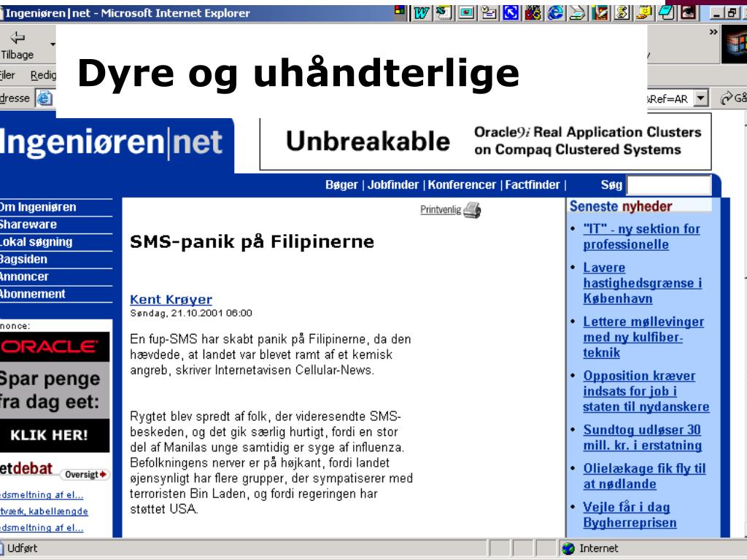Click the page icon in address bar
Screen dimensions: 747x560
tap(44, 98)
